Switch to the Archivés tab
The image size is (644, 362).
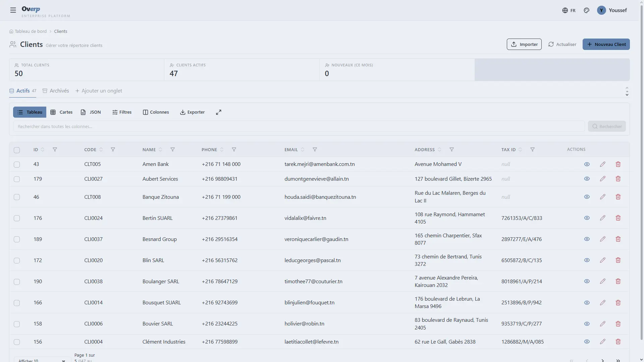(56, 91)
